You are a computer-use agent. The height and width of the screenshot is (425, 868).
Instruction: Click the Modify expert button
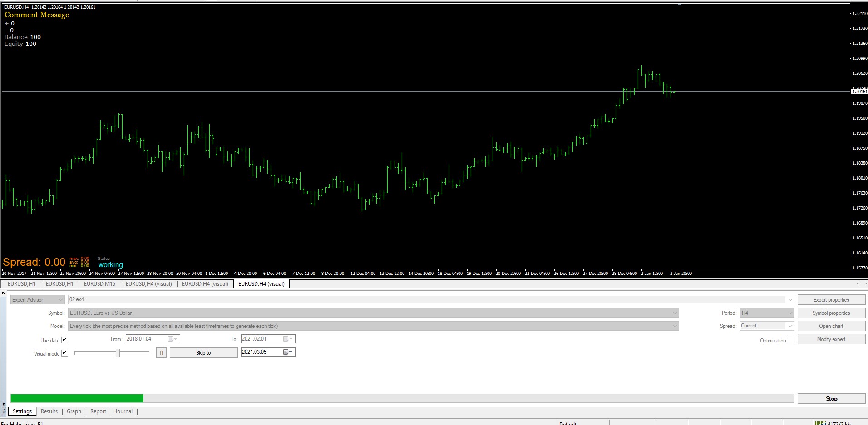pos(831,339)
